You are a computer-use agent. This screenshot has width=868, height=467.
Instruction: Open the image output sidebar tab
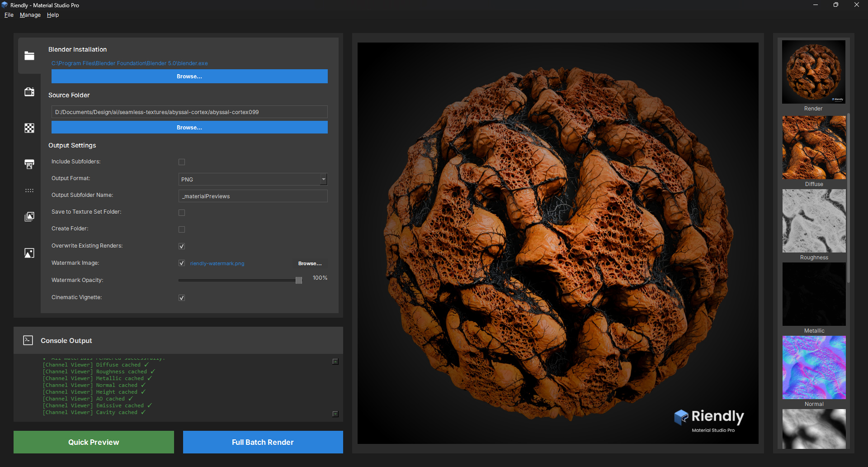point(29,164)
